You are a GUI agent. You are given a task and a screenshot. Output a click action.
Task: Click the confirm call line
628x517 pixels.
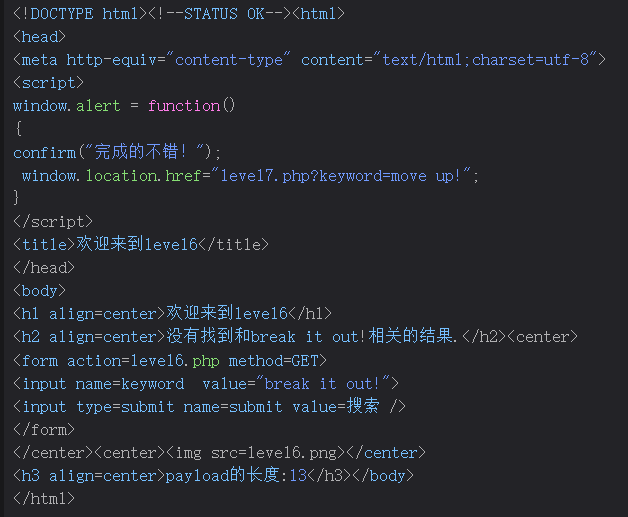(x=117, y=152)
